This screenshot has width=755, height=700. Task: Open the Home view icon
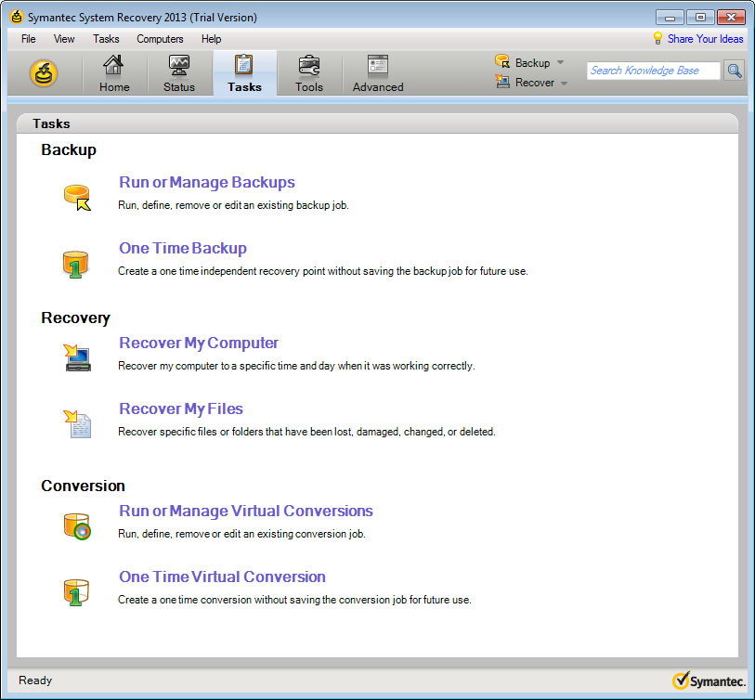point(113,65)
